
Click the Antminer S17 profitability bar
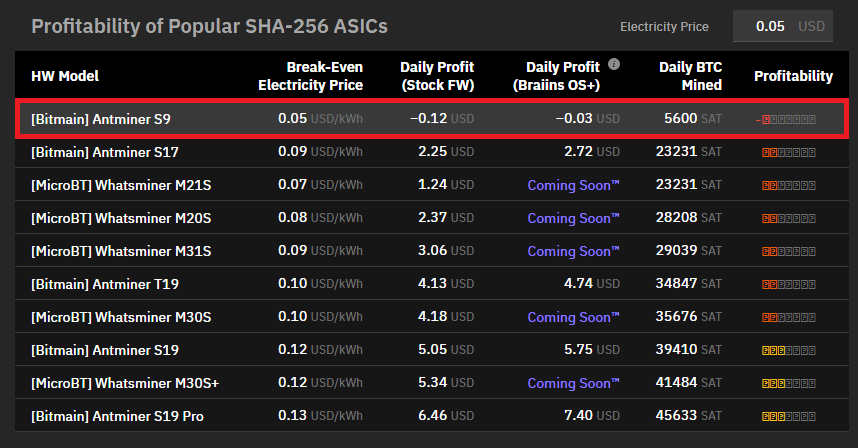(789, 153)
